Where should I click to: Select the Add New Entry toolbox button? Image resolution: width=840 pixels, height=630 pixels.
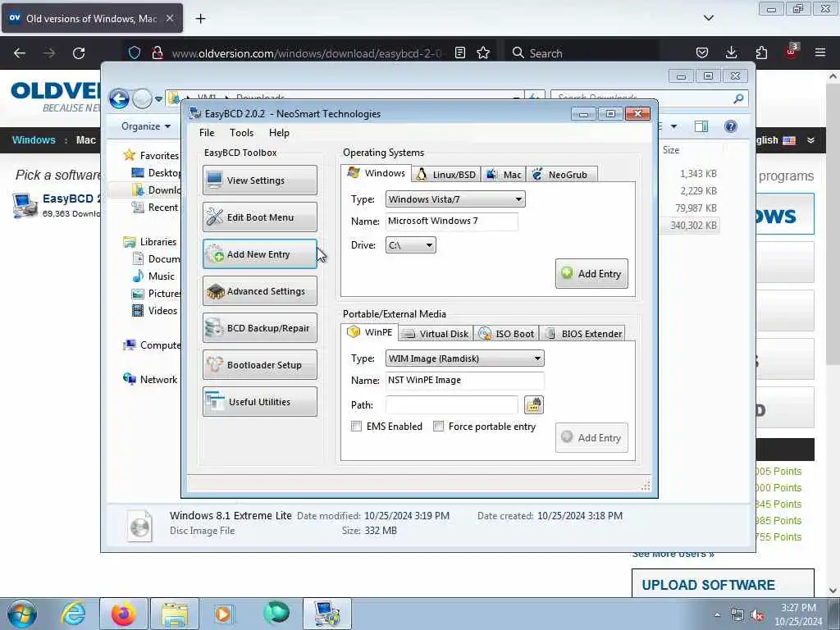tap(260, 254)
